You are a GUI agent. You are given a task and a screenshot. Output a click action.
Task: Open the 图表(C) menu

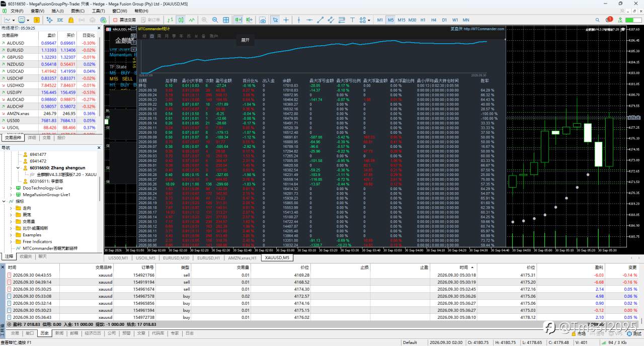[78, 11]
